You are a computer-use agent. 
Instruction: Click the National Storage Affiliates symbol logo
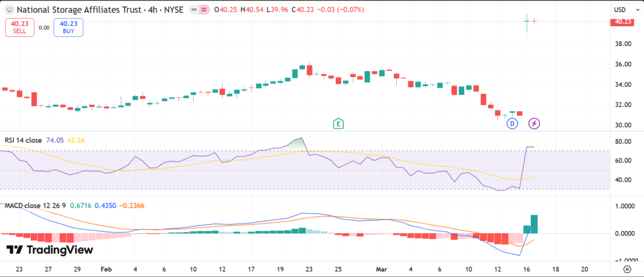(8, 10)
